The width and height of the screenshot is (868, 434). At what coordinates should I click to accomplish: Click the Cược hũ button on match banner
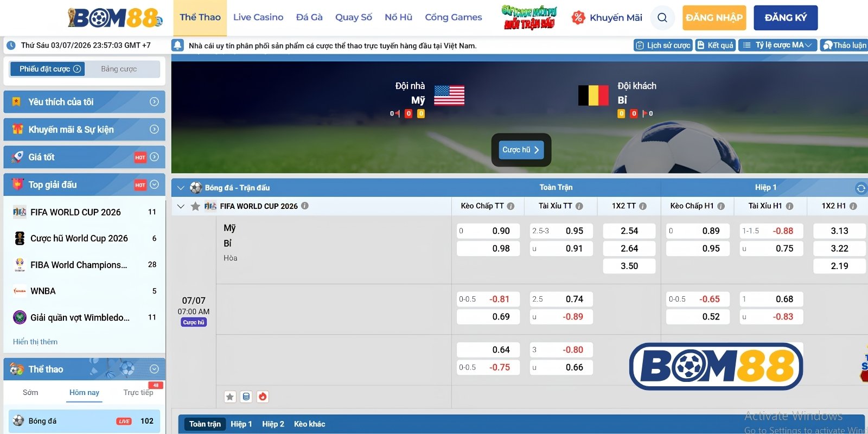point(521,150)
